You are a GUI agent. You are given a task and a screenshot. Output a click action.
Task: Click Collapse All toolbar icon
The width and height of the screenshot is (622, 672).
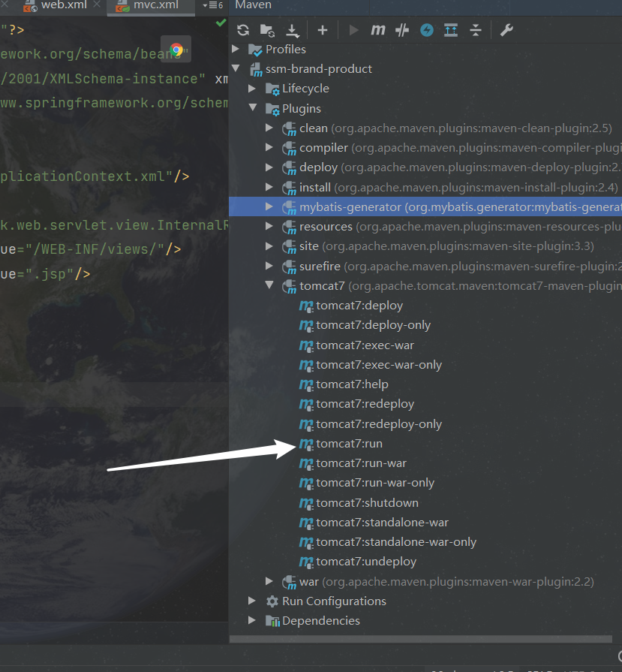pyautogui.click(x=476, y=30)
